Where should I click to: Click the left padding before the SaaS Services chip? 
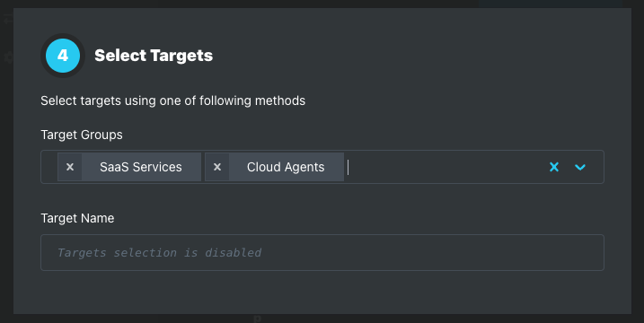click(x=49, y=167)
